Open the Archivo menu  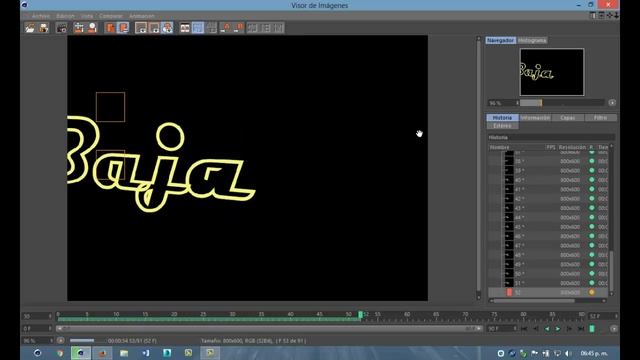point(41,16)
